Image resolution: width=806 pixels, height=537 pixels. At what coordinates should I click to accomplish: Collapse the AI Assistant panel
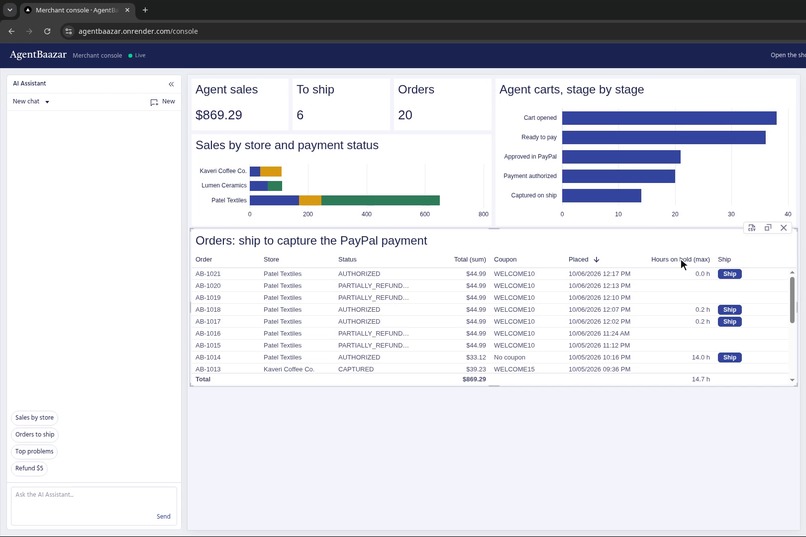click(171, 84)
